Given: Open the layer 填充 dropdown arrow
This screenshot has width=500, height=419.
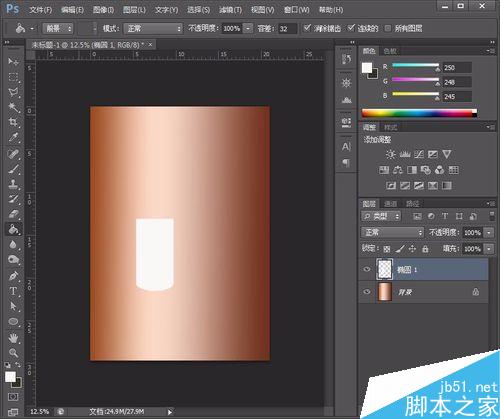Looking at the screenshot, I should tap(489, 249).
